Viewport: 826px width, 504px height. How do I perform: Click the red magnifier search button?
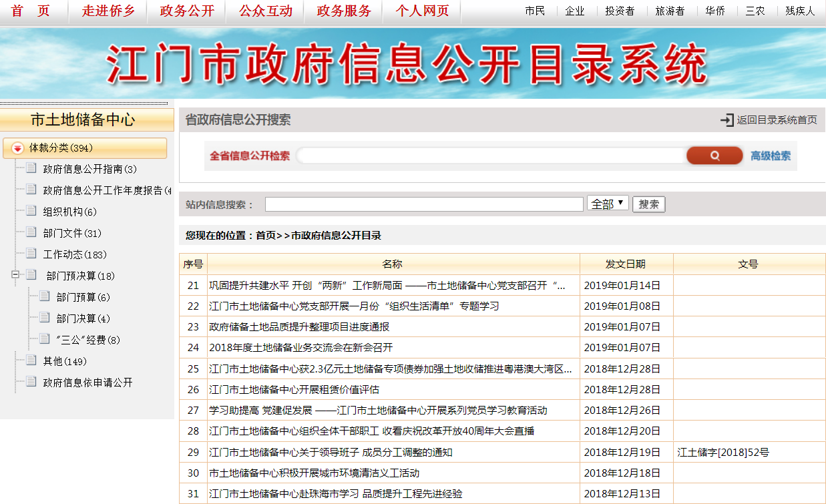pos(714,156)
